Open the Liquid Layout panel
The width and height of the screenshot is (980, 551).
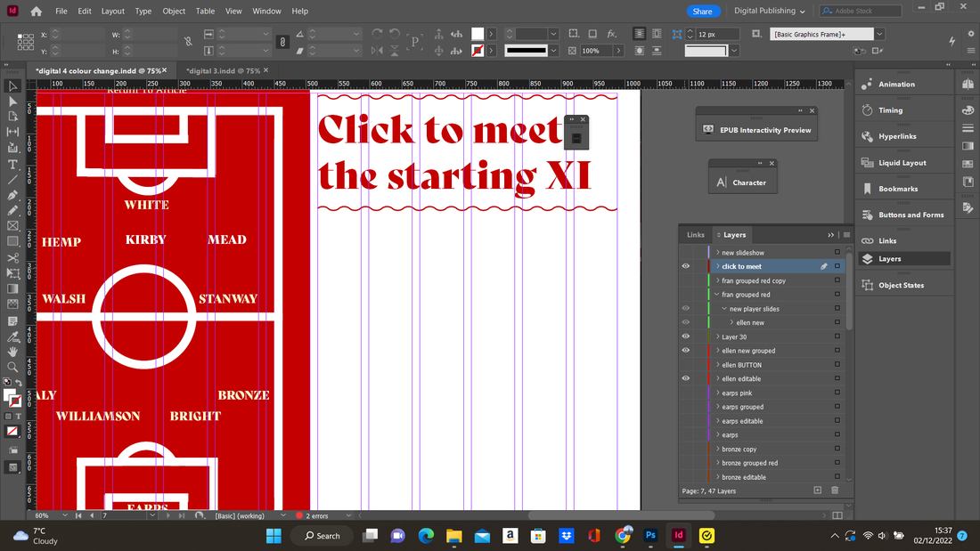[903, 163]
